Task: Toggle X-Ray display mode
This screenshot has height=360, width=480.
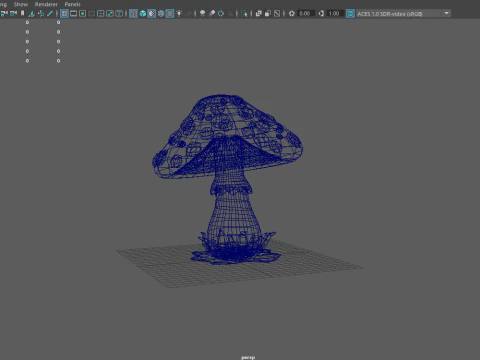Action: tap(259, 13)
